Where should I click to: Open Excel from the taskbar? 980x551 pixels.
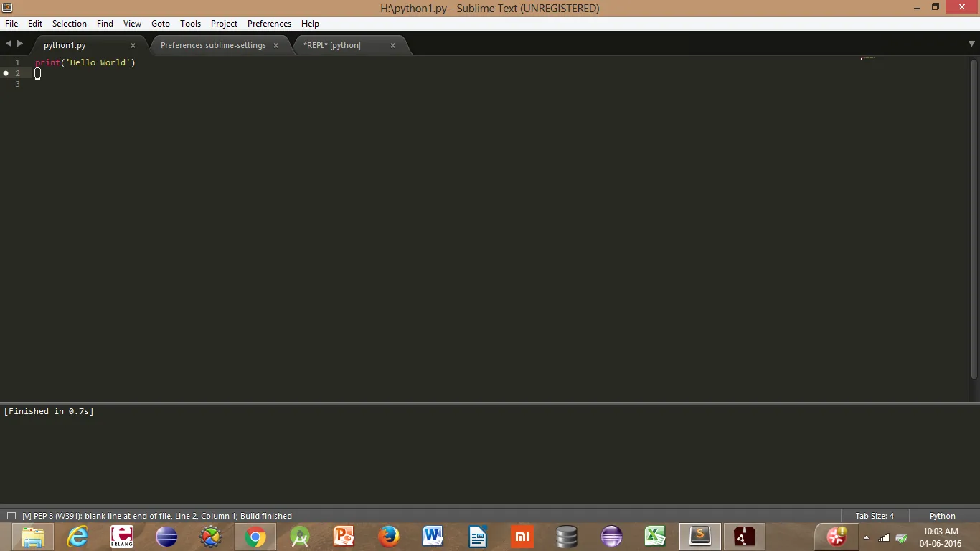[x=656, y=537]
